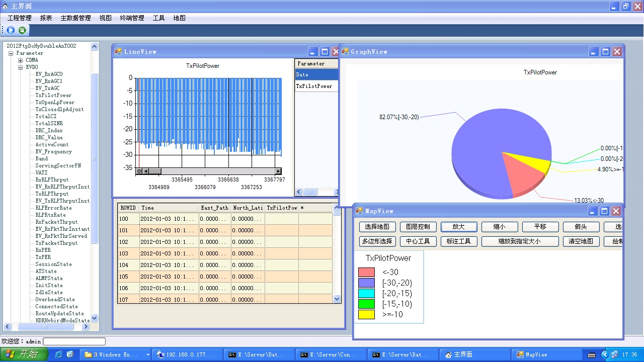The width and height of the screenshot is (644, 362).
Task: Click the LineView chart horizontal scrollbar thumb
Action: click(154, 171)
